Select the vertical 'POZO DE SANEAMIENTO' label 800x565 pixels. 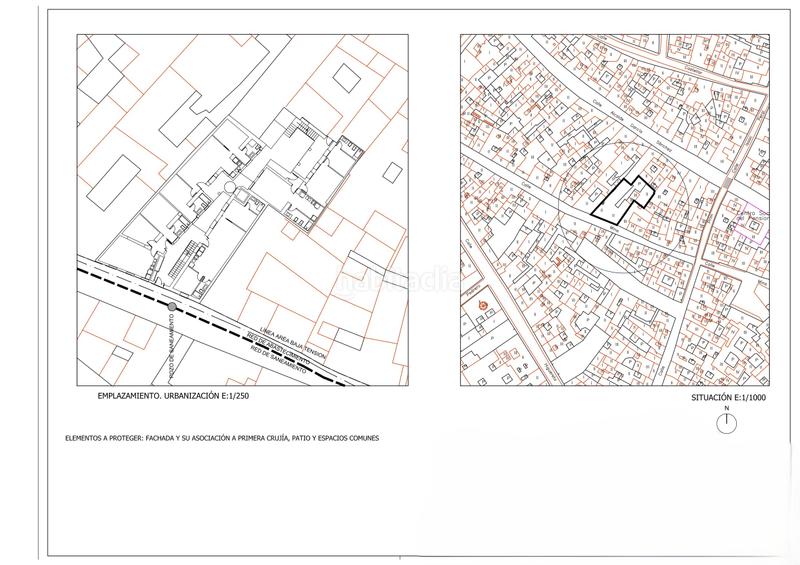173,343
